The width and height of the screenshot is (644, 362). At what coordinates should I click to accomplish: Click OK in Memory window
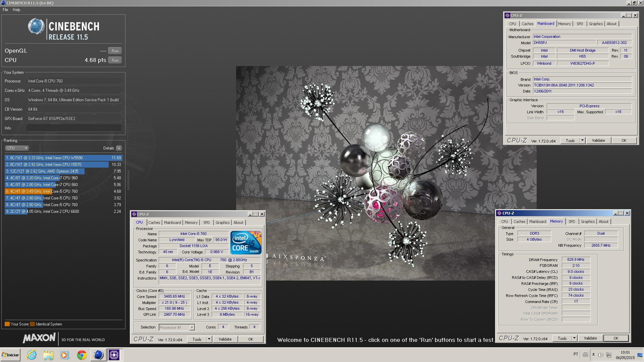pos(616,338)
